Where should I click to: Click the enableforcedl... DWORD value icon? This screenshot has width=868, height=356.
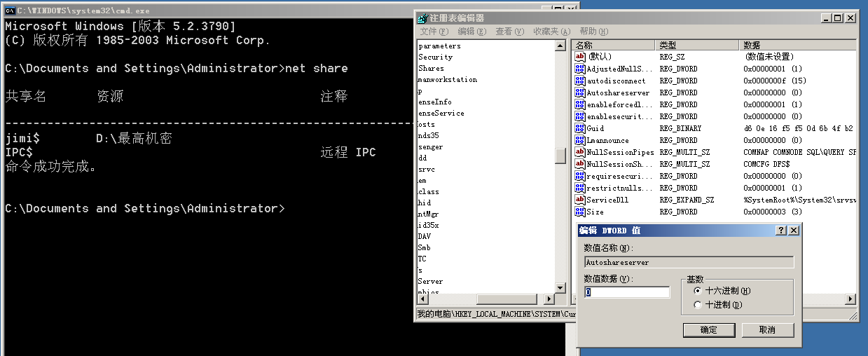point(579,104)
